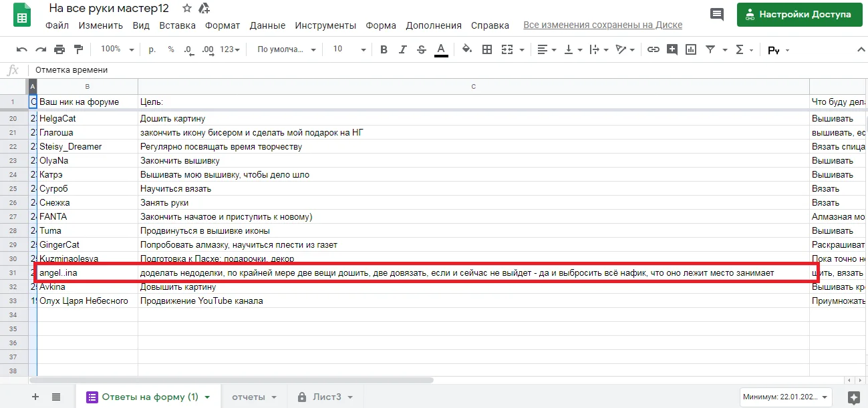Open the default font family dropdown

tap(287, 49)
